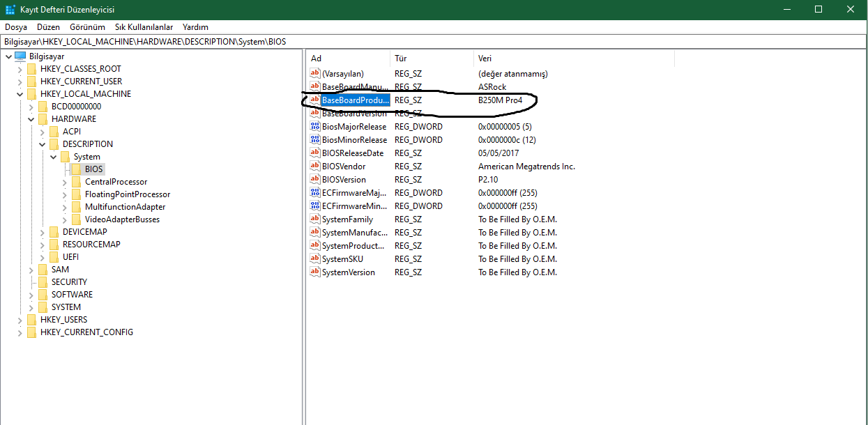Select the SystemProductName value name

pos(353,246)
